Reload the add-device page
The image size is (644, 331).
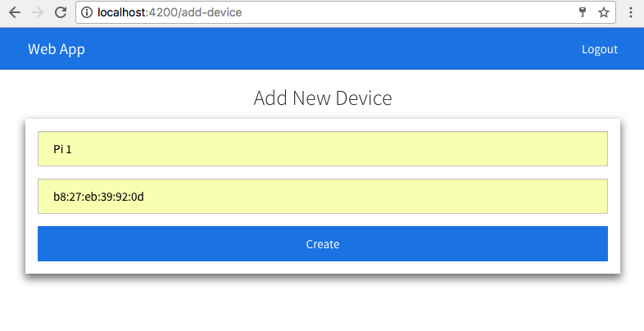click(60, 13)
